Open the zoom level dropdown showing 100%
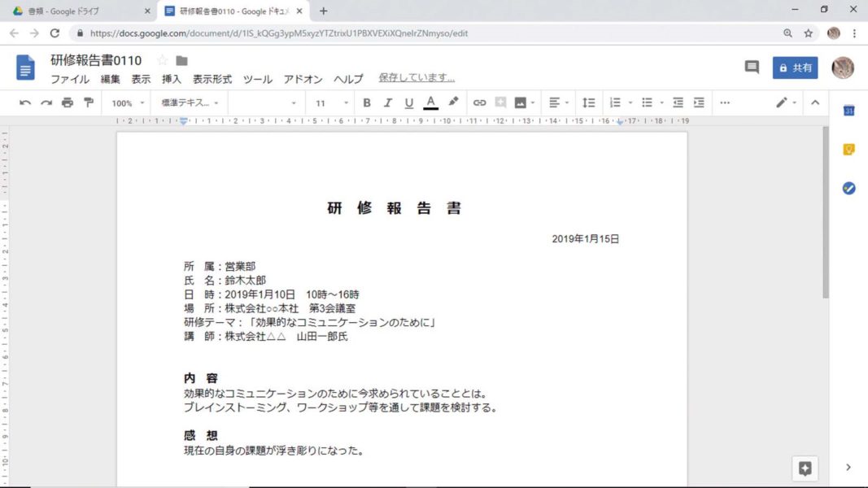 tap(128, 103)
